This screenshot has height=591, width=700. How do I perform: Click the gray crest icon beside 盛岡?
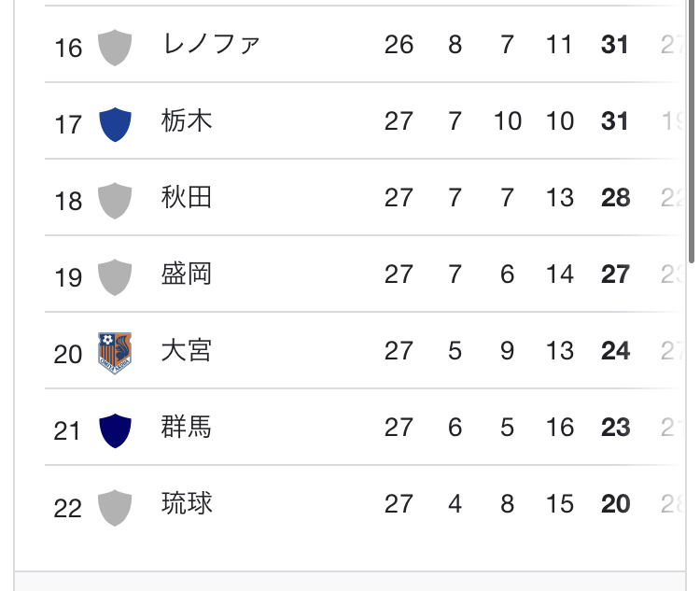115,276
